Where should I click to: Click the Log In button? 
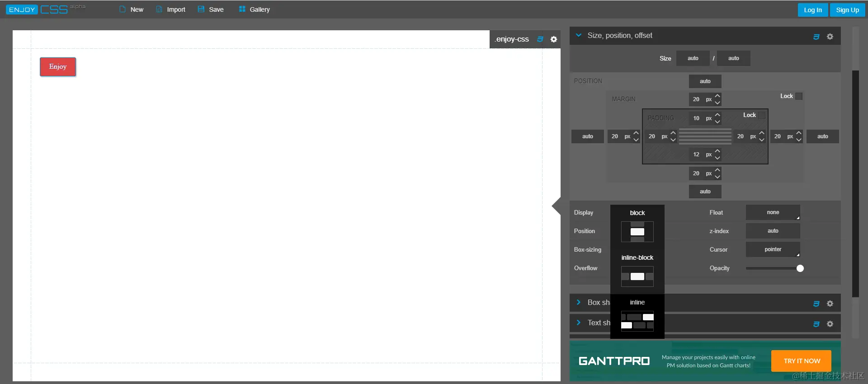point(813,10)
